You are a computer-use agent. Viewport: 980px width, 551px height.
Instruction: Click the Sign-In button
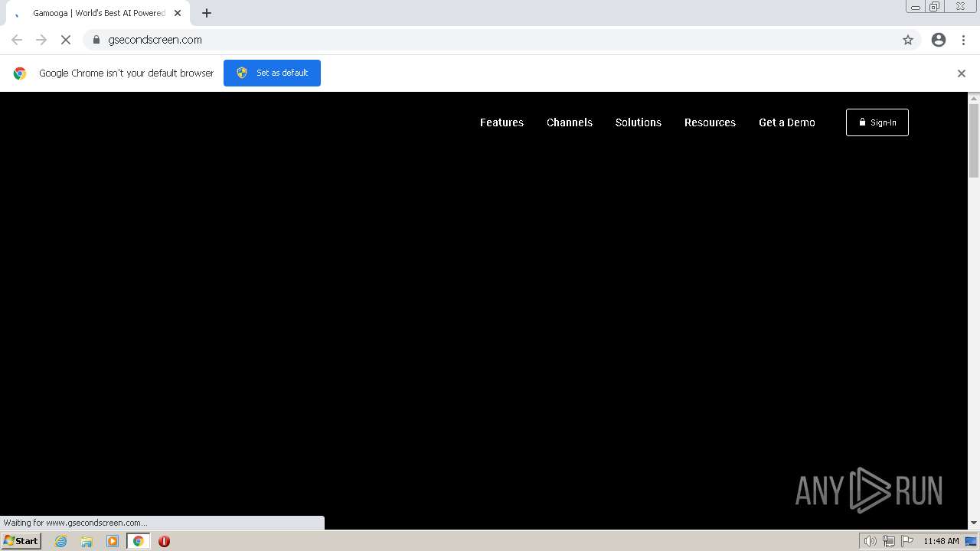click(x=877, y=122)
